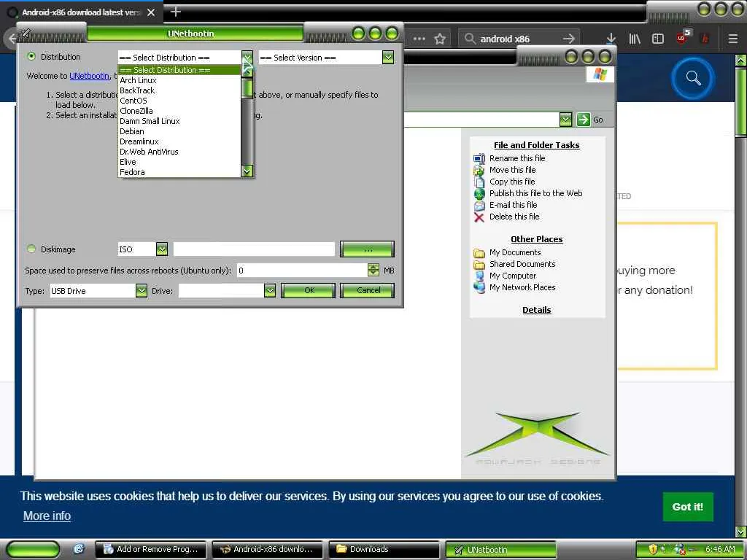Open My Computer icon in Other Places
Screen dimensions: 747x560
(479, 276)
